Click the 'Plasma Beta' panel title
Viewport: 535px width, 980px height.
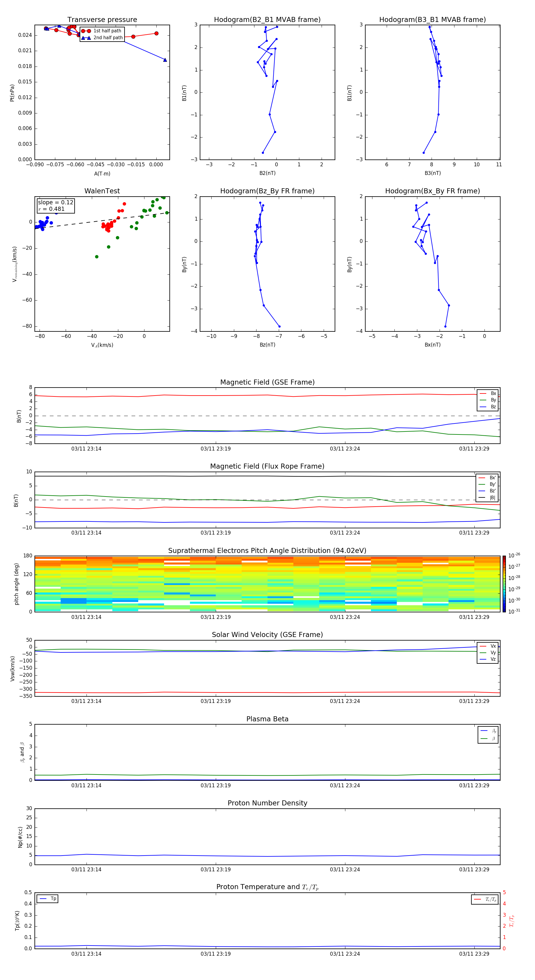point(267,719)
